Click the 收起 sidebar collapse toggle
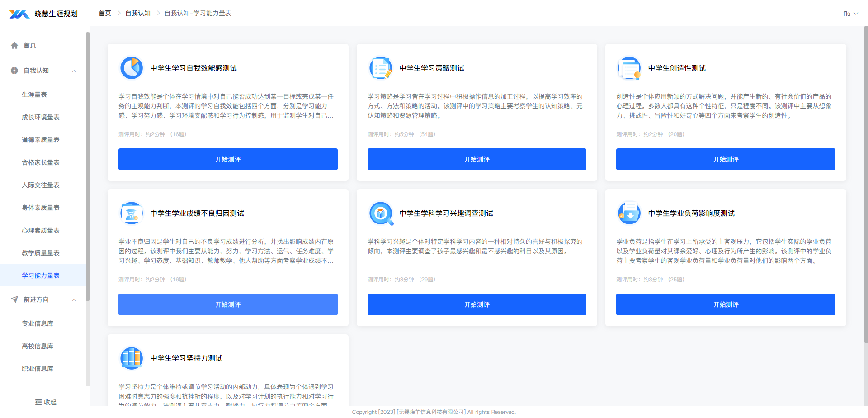This screenshot has width=868, height=418. pos(46,402)
